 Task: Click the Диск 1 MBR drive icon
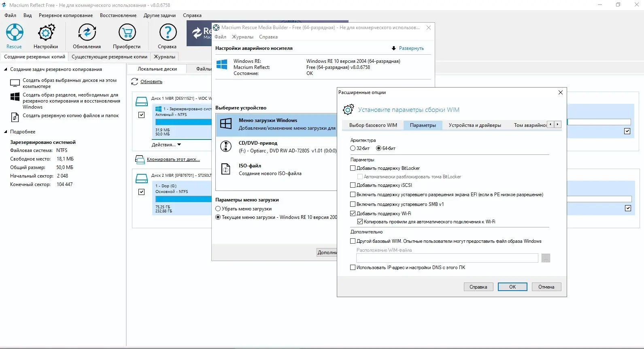point(141,101)
